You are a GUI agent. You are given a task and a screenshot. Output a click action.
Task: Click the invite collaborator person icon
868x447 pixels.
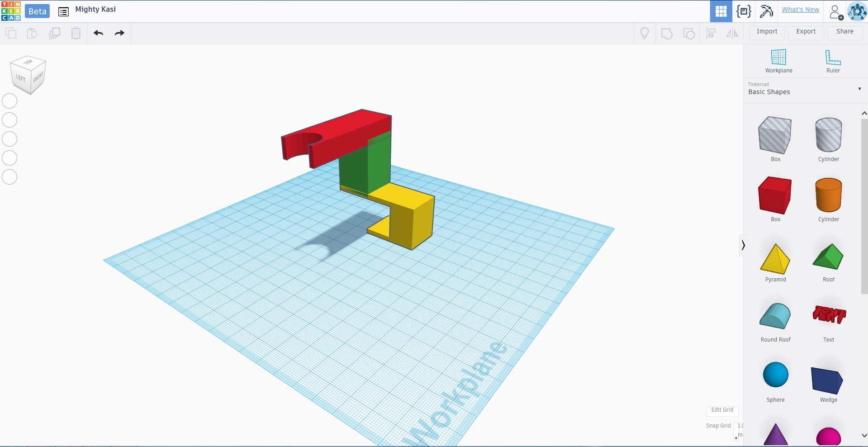pyautogui.click(x=836, y=12)
